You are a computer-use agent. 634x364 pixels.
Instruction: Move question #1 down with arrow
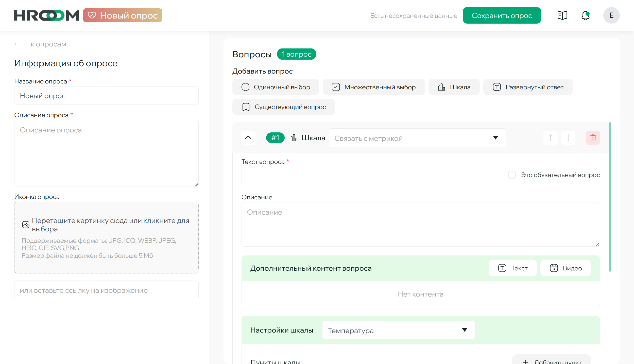(x=568, y=138)
